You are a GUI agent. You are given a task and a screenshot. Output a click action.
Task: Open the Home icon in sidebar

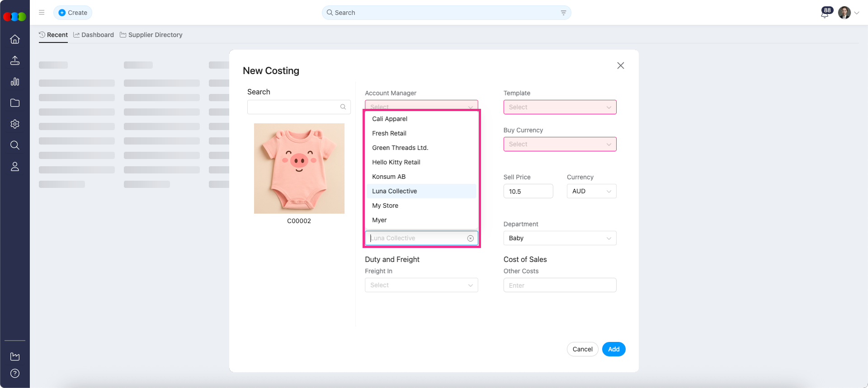tap(15, 39)
